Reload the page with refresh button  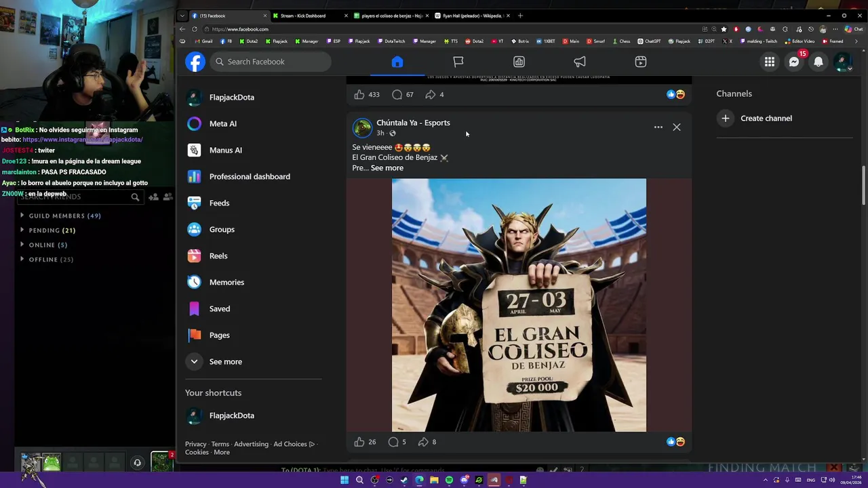coord(195,29)
